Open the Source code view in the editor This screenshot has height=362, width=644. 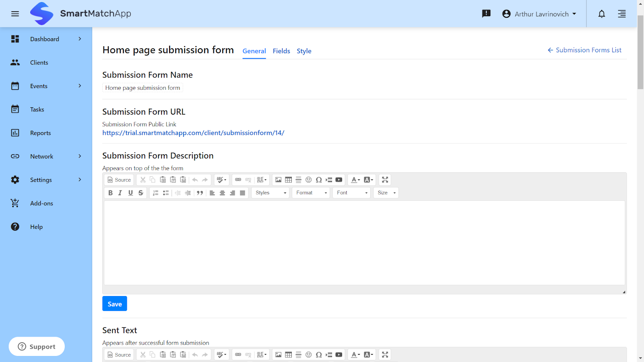point(119,180)
